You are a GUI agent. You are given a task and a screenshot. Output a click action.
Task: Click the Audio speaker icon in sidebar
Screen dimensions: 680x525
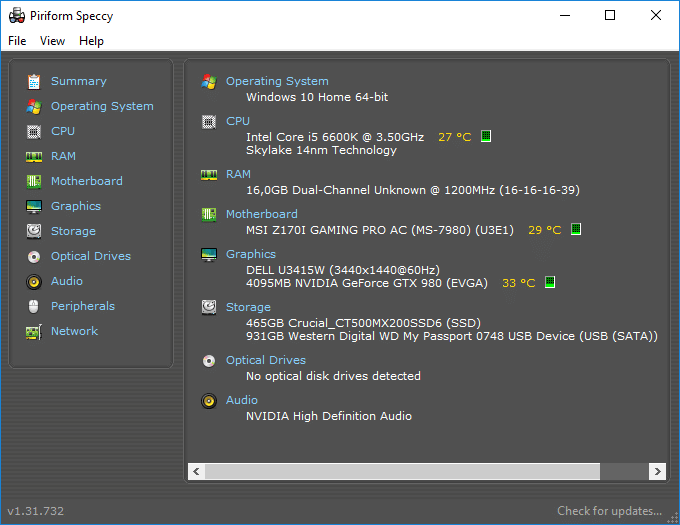[x=34, y=282]
